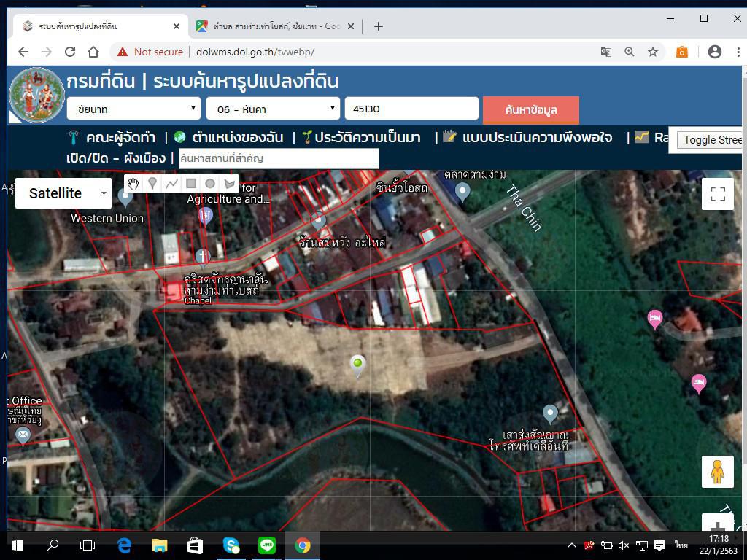The width and height of the screenshot is (747, 560).
Task: Open LINE app from the taskbar
Action: (267, 545)
